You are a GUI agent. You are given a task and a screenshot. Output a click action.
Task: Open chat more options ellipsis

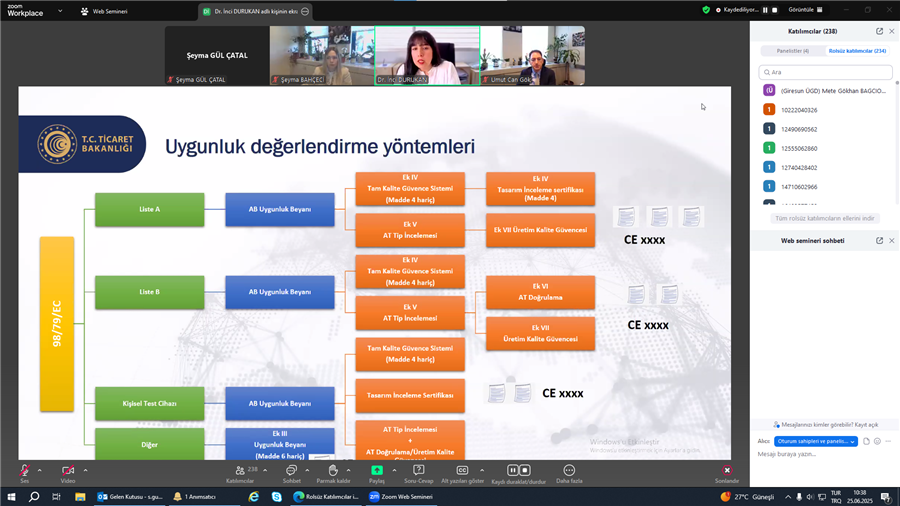888,441
